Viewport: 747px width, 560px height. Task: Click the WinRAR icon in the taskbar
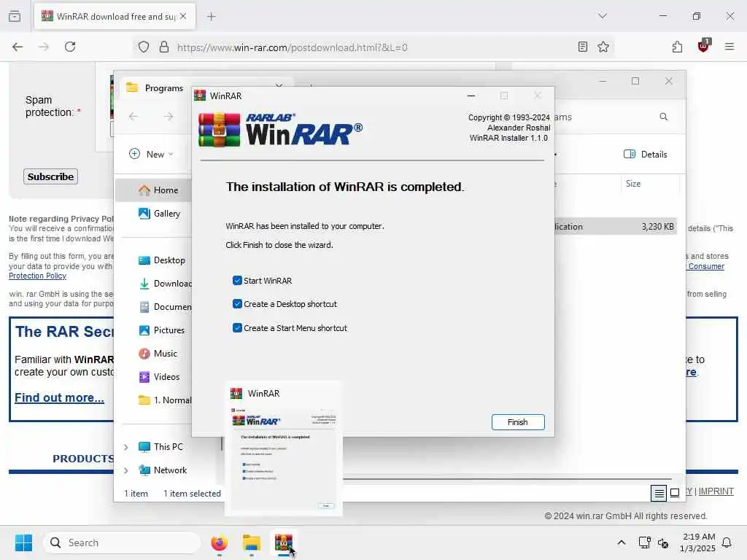click(284, 542)
